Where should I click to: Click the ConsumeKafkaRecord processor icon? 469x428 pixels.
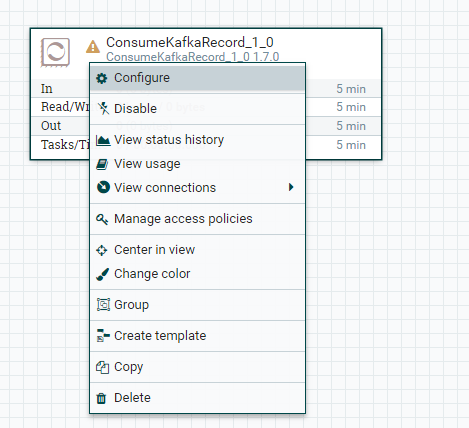(55, 52)
